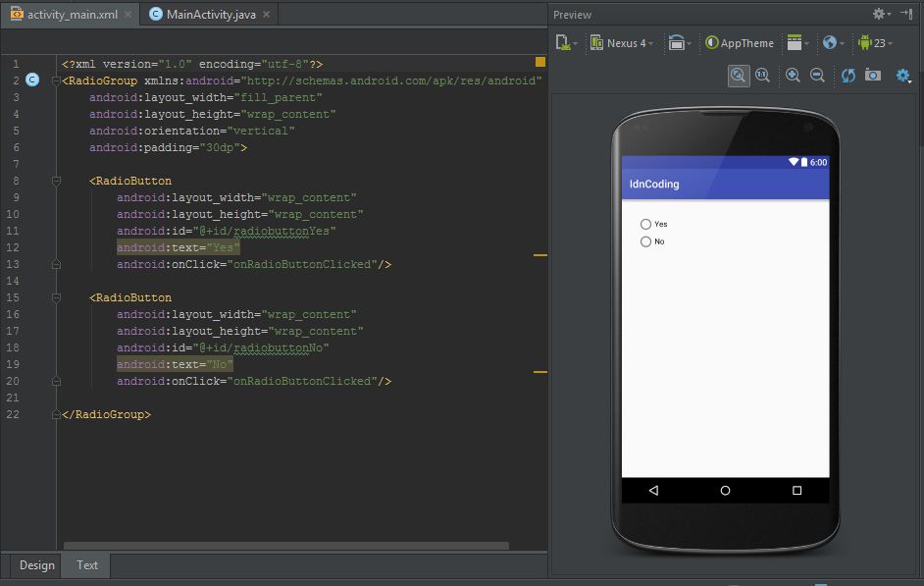Click the android:text="Yes" attribute on line 12
Viewport: 924px width, 586px height.
coord(178,247)
